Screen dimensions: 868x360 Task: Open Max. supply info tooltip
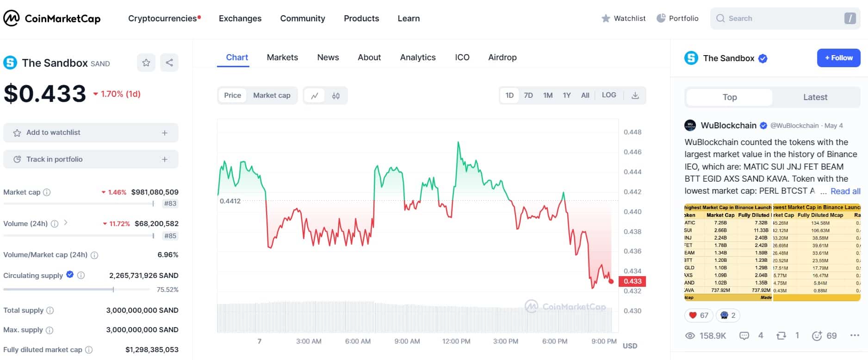50,330
